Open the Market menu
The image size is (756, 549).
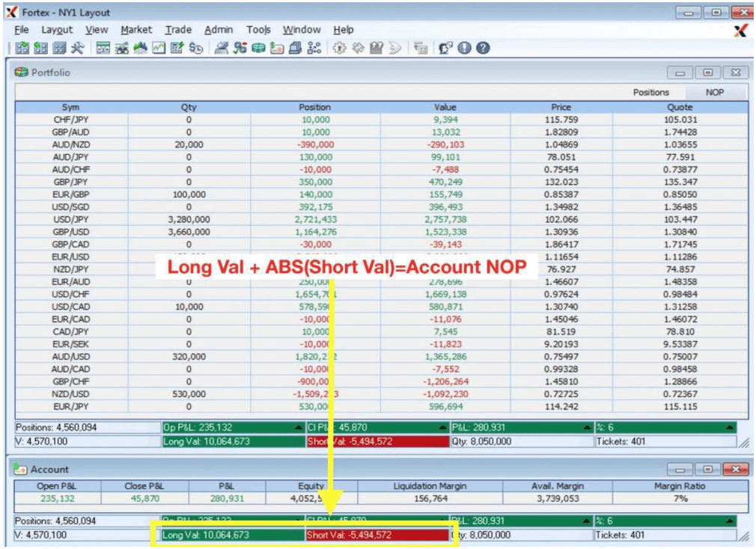pyautogui.click(x=136, y=30)
